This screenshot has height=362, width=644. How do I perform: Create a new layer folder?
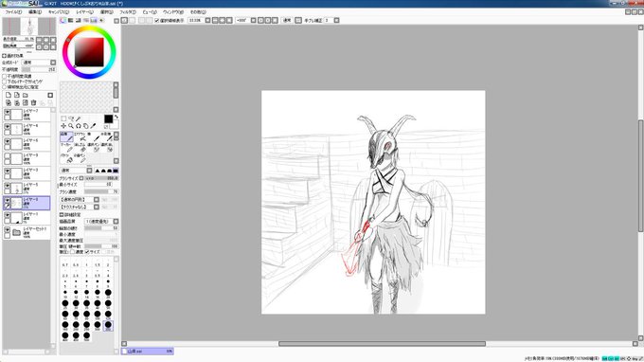click(x=26, y=95)
